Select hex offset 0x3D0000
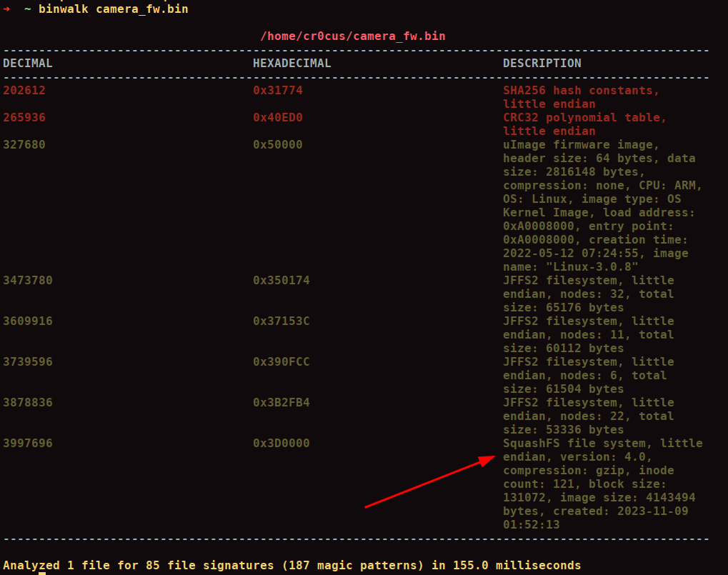 pos(281,443)
